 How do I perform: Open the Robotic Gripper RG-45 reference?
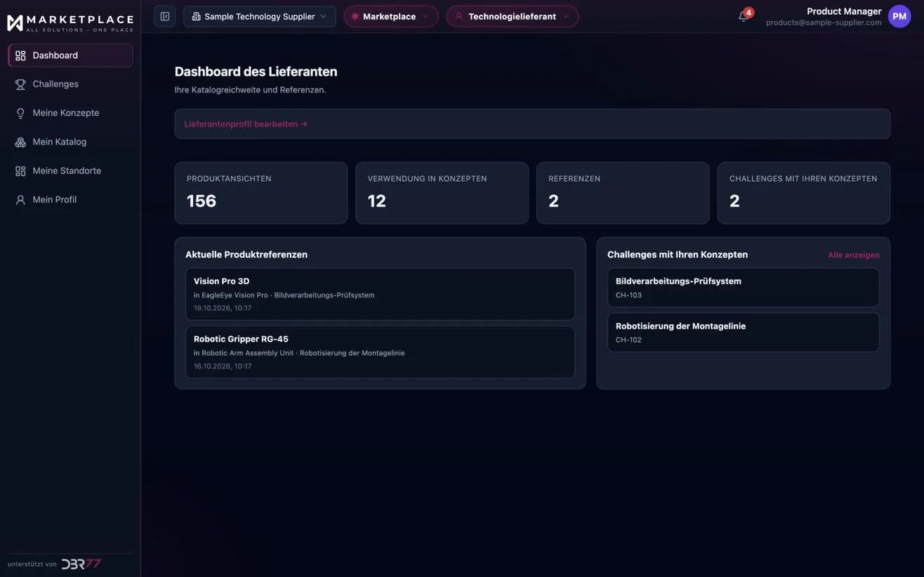coord(380,352)
